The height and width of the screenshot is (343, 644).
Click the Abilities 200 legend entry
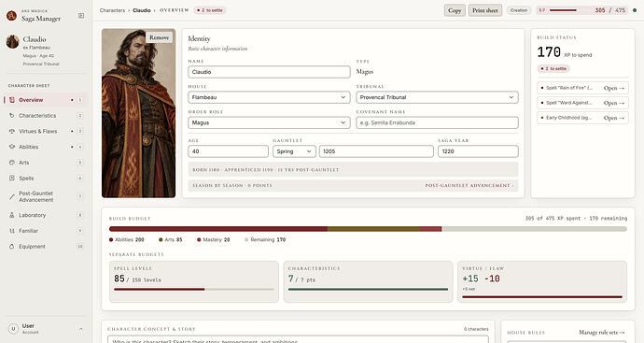coord(127,240)
